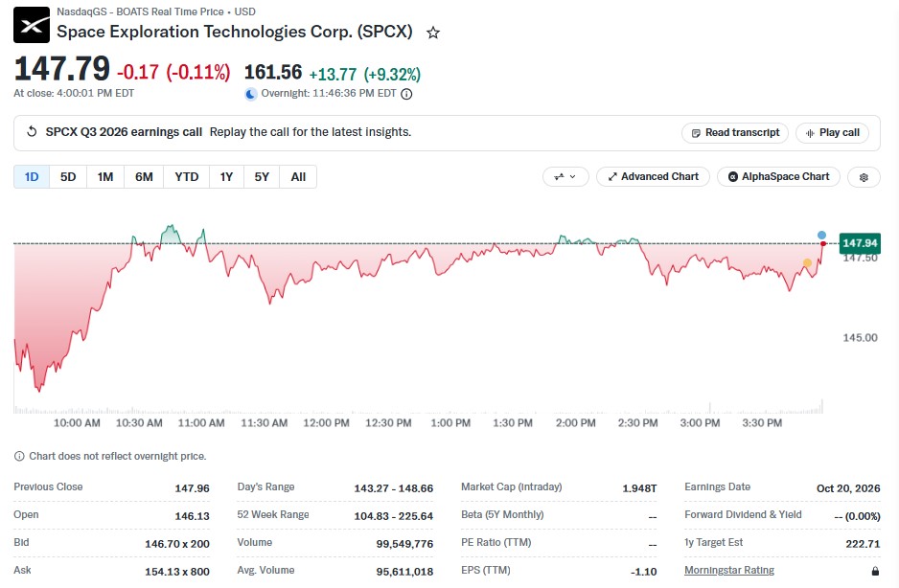Click the Read transcript button
Viewport: 899px width, 588px height.
pos(735,133)
